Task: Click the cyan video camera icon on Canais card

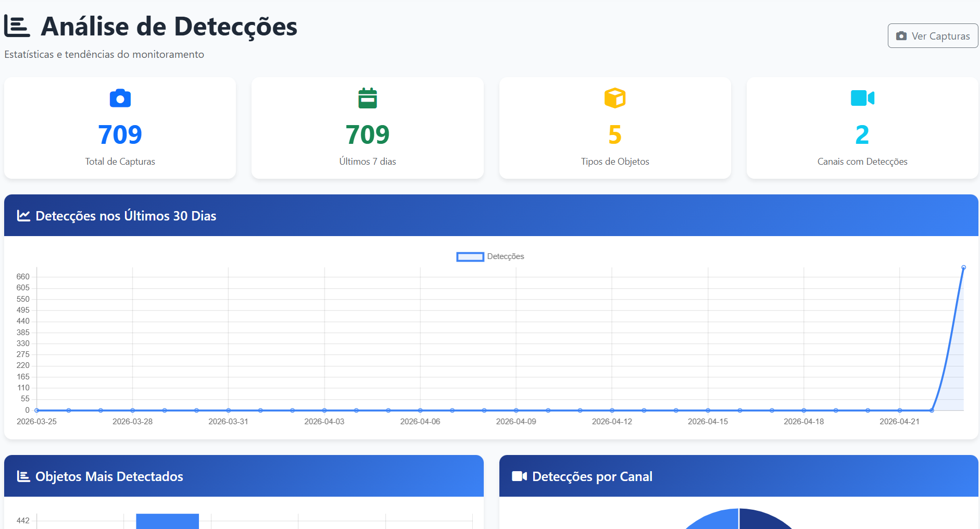Action: [862, 98]
